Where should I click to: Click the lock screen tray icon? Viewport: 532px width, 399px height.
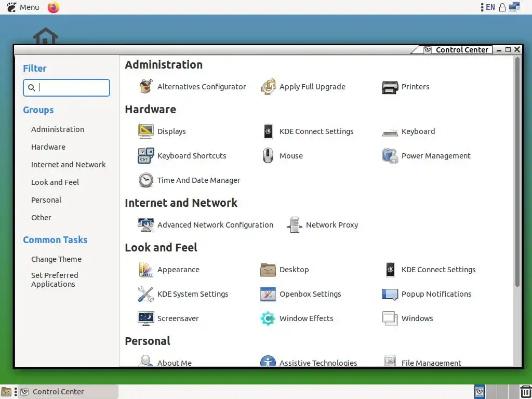pos(502,7)
